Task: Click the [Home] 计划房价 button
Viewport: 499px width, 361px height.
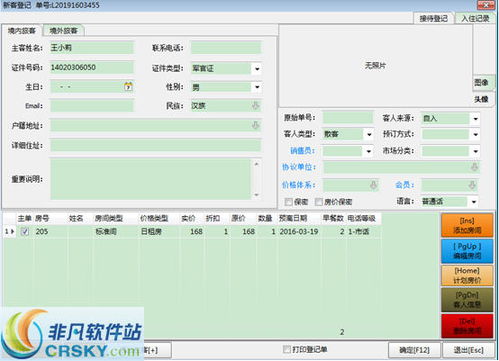Action: click(467, 275)
